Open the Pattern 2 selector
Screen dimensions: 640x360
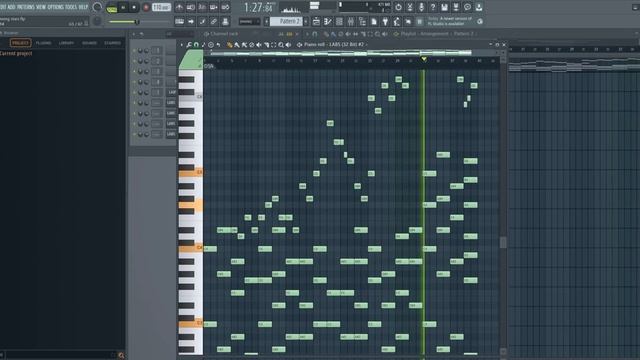point(286,21)
